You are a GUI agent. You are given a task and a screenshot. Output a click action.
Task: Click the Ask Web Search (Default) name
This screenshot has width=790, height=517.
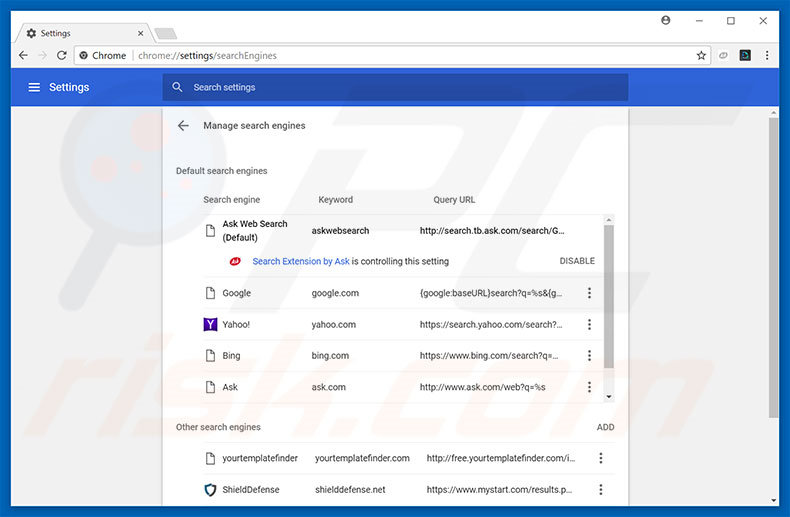pyautogui.click(x=255, y=231)
